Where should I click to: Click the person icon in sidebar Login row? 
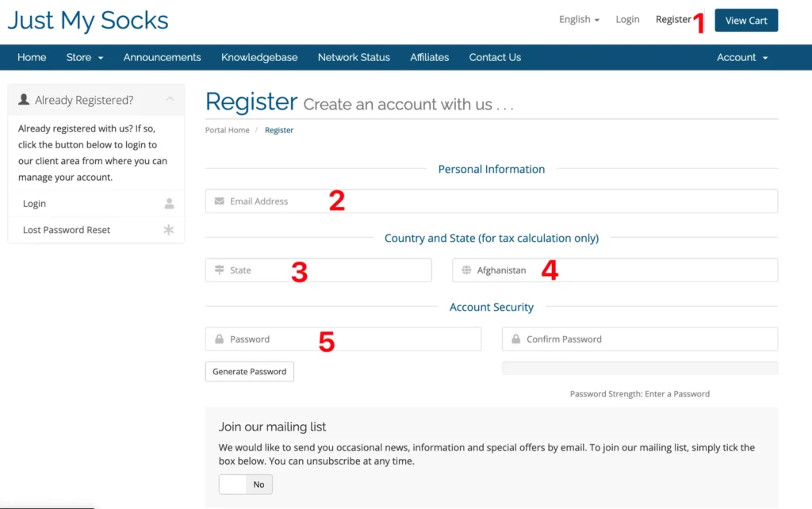coord(169,204)
